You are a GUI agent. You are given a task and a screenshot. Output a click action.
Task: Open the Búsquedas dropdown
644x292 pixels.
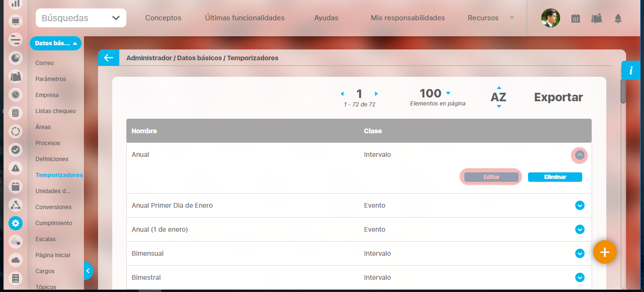click(81, 18)
